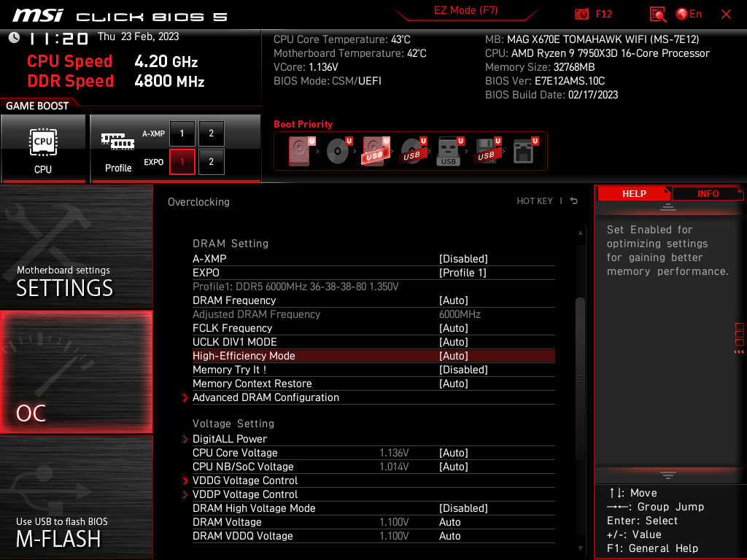Expand VDDP Voltage Control submenu
The width and height of the screenshot is (747, 560).
(x=245, y=494)
